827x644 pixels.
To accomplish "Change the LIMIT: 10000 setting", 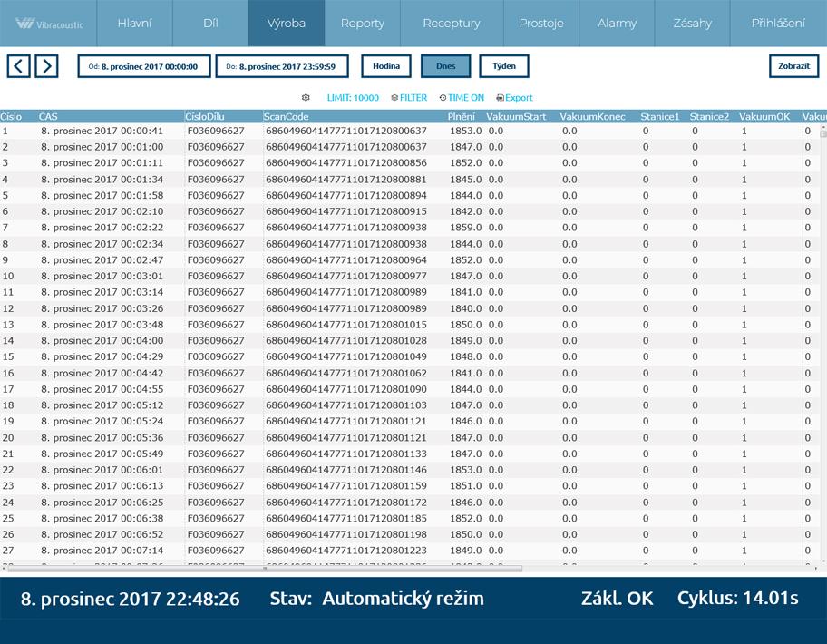I will [x=353, y=98].
